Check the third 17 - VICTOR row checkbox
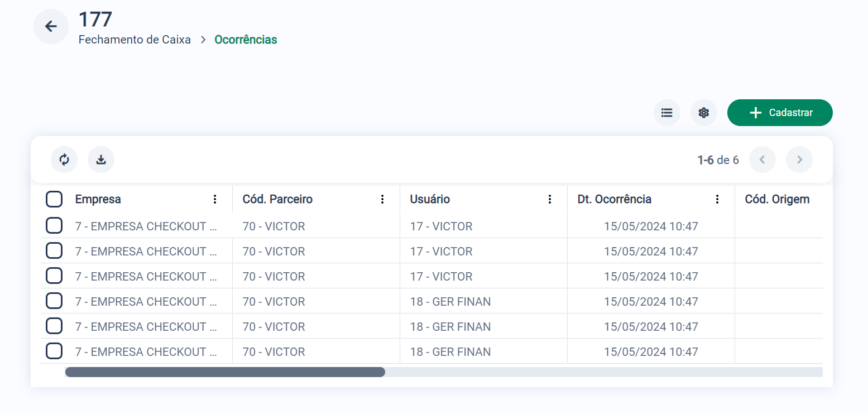The width and height of the screenshot is (868, 415). tap(54, 276)
